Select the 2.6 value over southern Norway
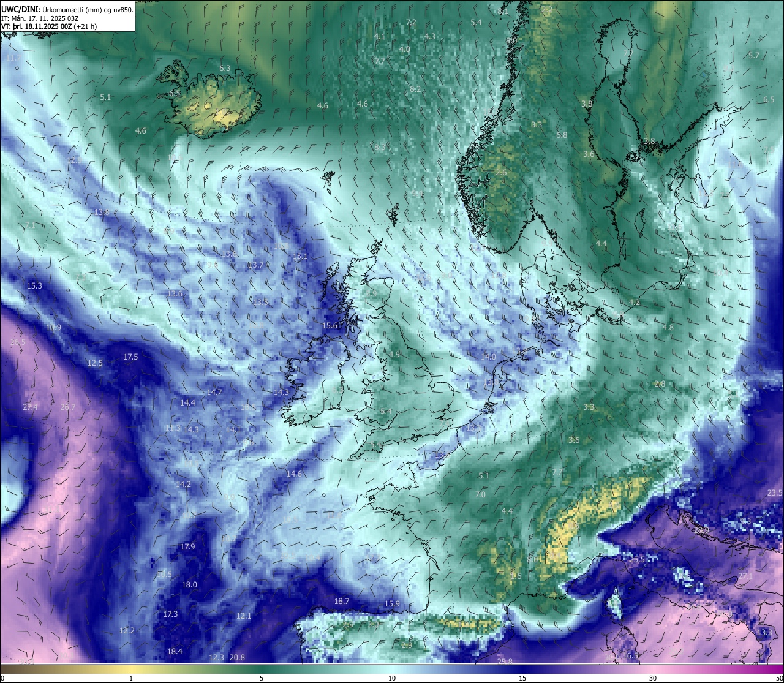The image size is (784, 683). (501, 173)
